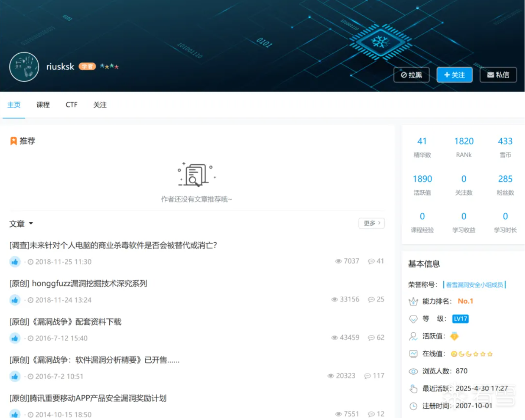Click the colored stars rating icon
Image resolution: width=525 pixels, height=420 pixels.
pos(109,66)
